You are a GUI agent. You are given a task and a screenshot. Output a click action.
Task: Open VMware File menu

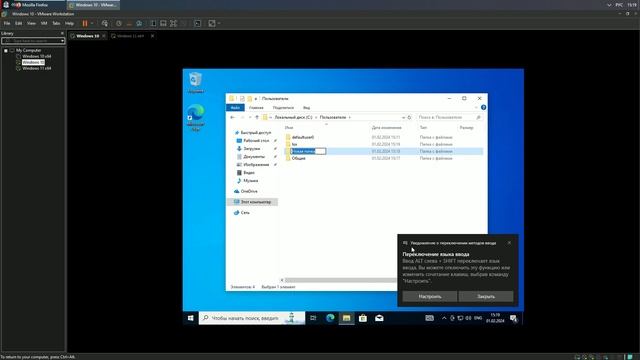(7, 24)
